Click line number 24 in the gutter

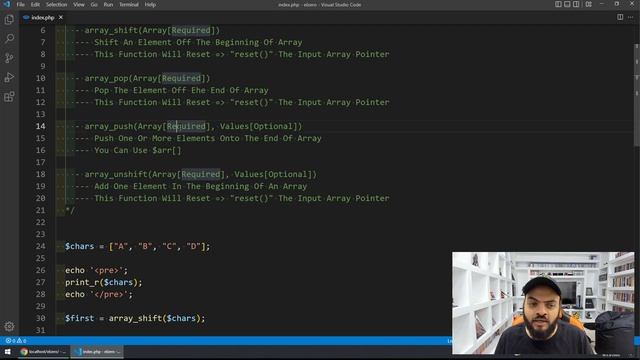[x=40, y=246]
